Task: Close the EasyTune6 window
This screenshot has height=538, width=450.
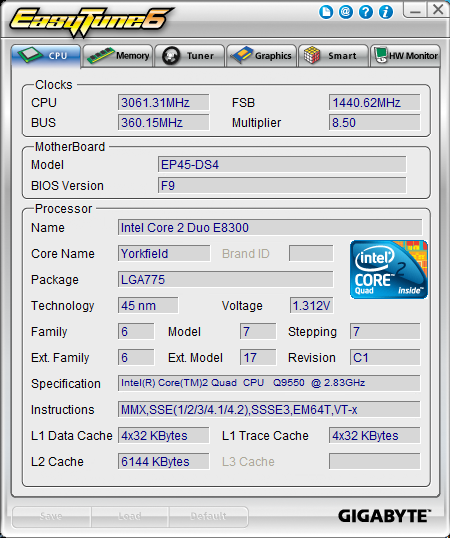Action: tap(438, 10)
